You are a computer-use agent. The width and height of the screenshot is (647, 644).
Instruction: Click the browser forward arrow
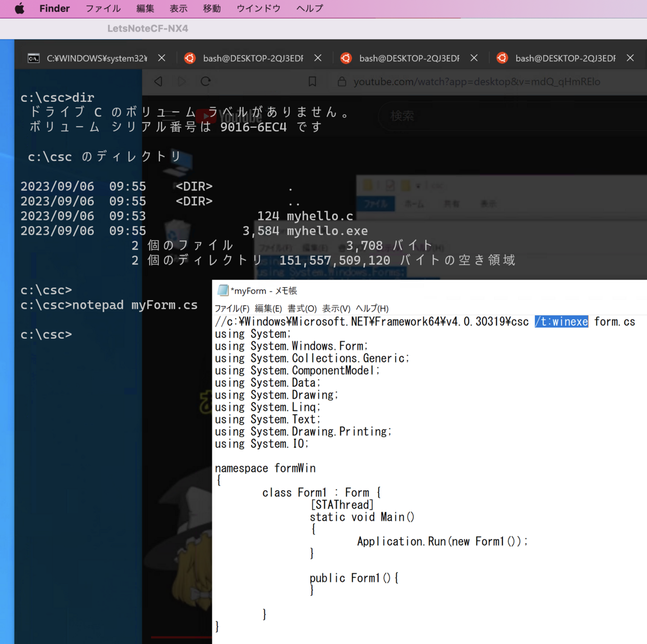tap(182, 81)
